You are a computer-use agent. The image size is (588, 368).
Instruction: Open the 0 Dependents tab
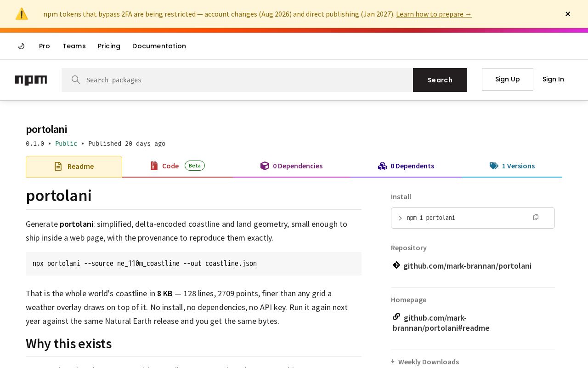coord(406,166)
